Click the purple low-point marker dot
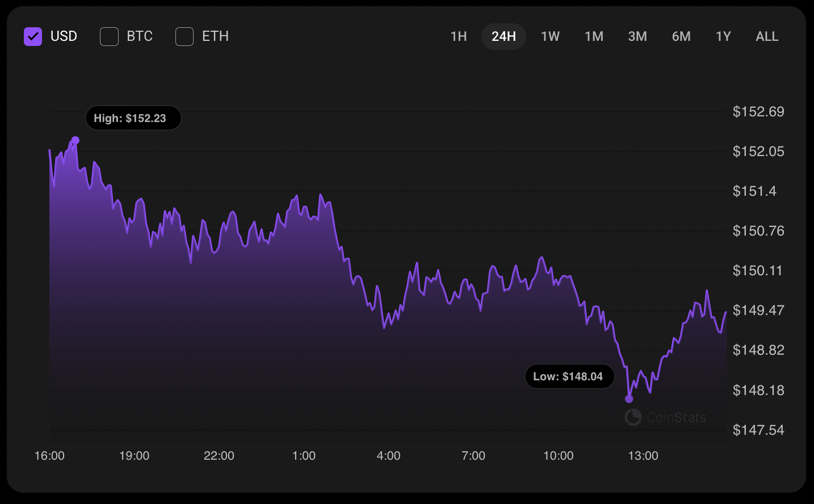814x504 pixels. pyautogui.click(x=629, y=399)
